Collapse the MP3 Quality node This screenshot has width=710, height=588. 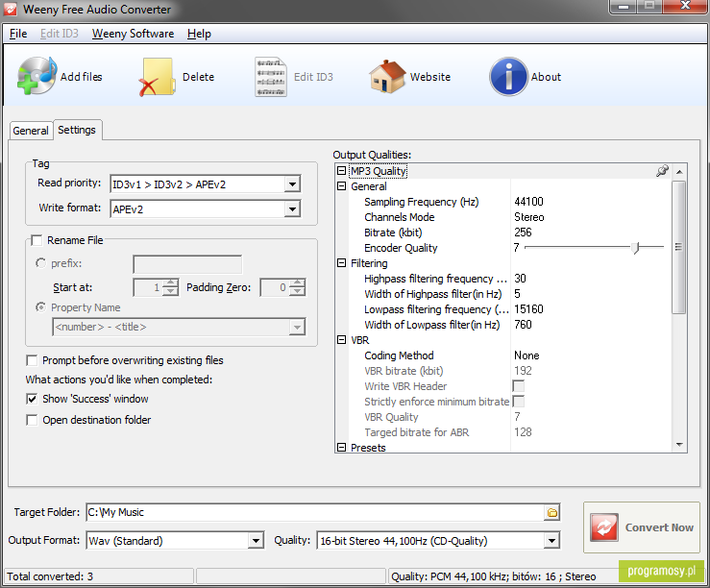click(x=341, y=171)
